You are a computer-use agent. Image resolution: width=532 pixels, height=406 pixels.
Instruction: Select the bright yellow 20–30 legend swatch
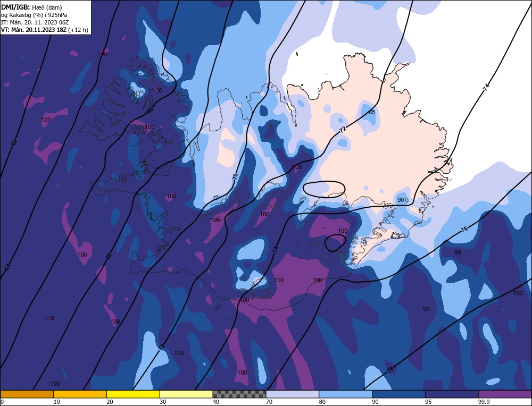pos(133,394)
